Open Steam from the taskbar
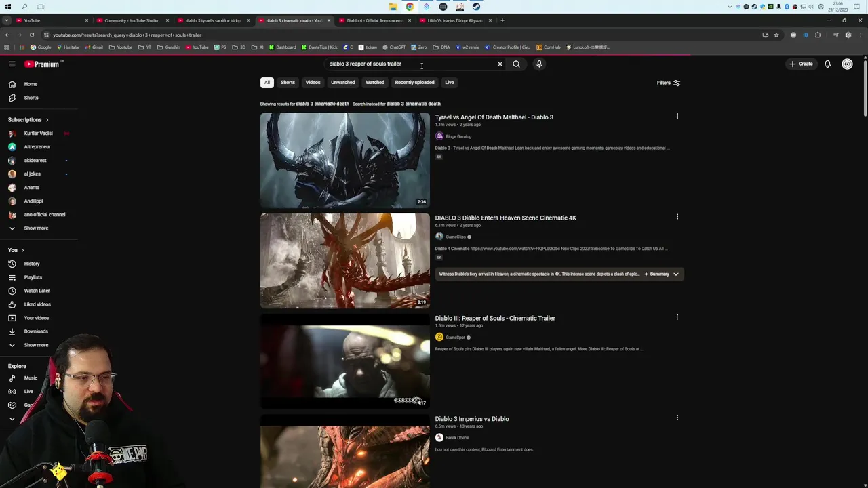 click(476, 7)
